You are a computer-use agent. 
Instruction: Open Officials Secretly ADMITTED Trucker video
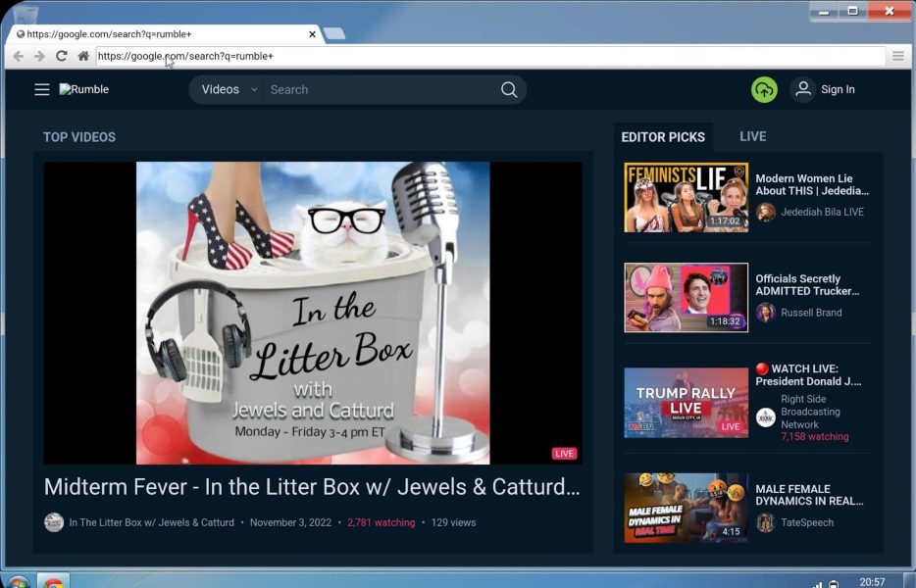click(807, 285)
